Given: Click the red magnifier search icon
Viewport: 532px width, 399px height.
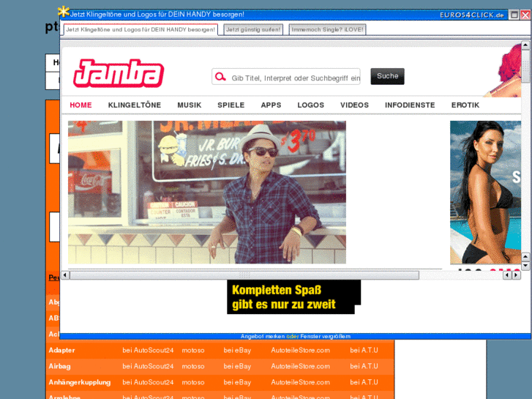Looking at the screenshot, I should [x=220, y=77].
